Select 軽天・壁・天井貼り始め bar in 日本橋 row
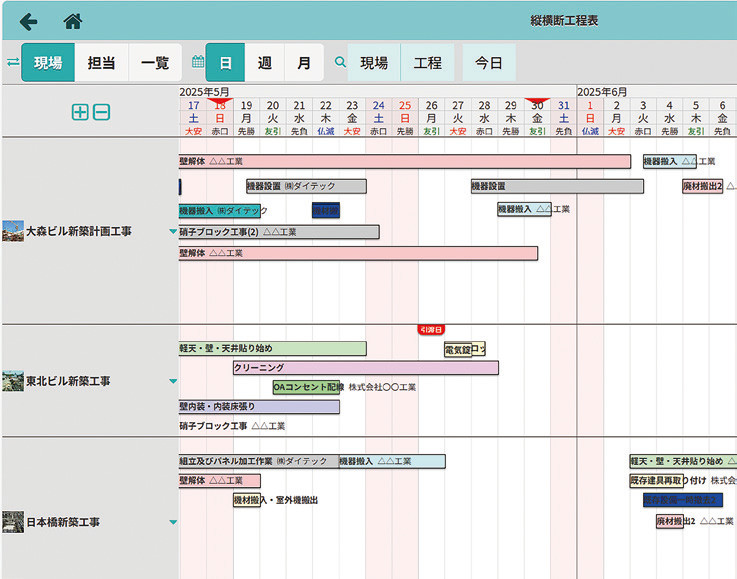 pos(683,461)
